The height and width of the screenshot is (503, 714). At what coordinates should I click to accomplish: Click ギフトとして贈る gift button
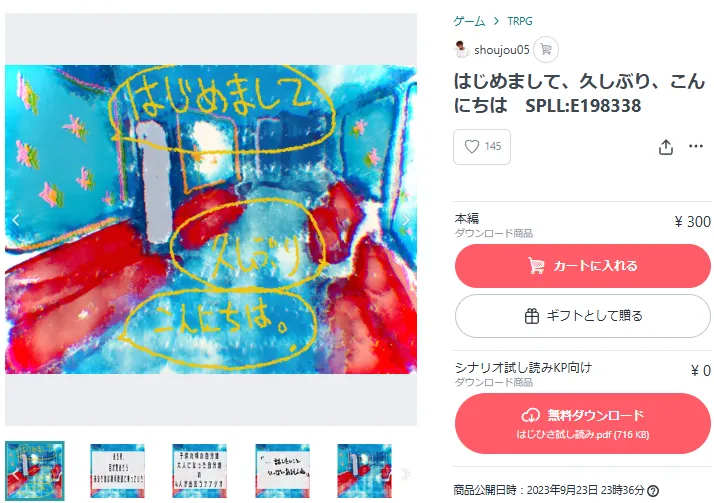582,316
